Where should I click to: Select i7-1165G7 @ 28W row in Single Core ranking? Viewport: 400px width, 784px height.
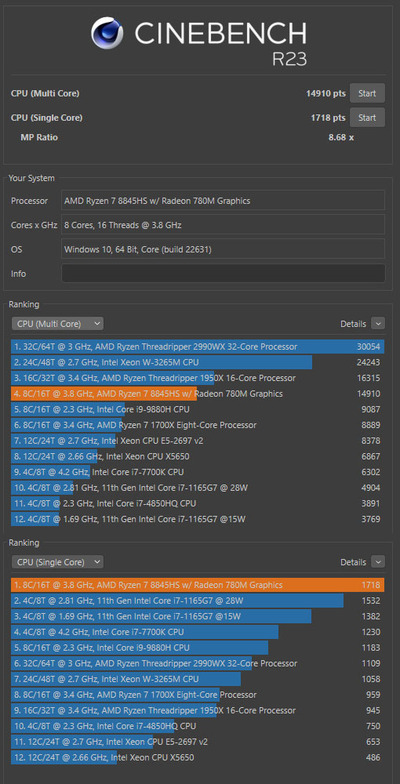pyautogui.click(x=198, y=600)
